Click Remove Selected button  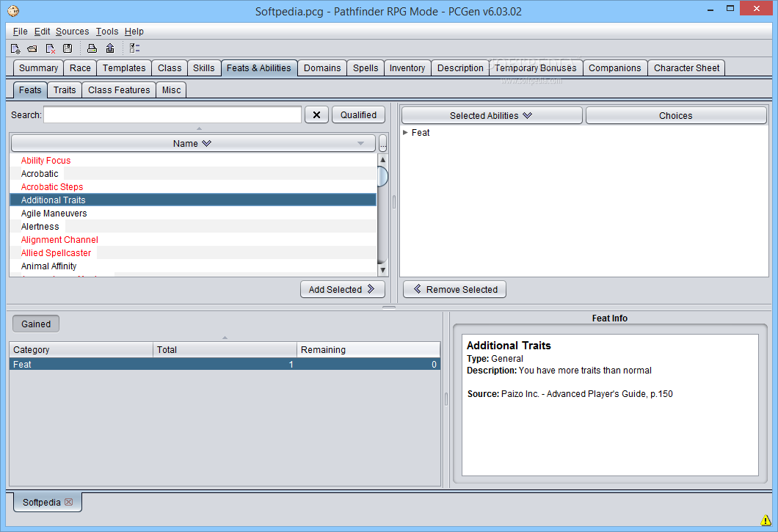(455, 289)
